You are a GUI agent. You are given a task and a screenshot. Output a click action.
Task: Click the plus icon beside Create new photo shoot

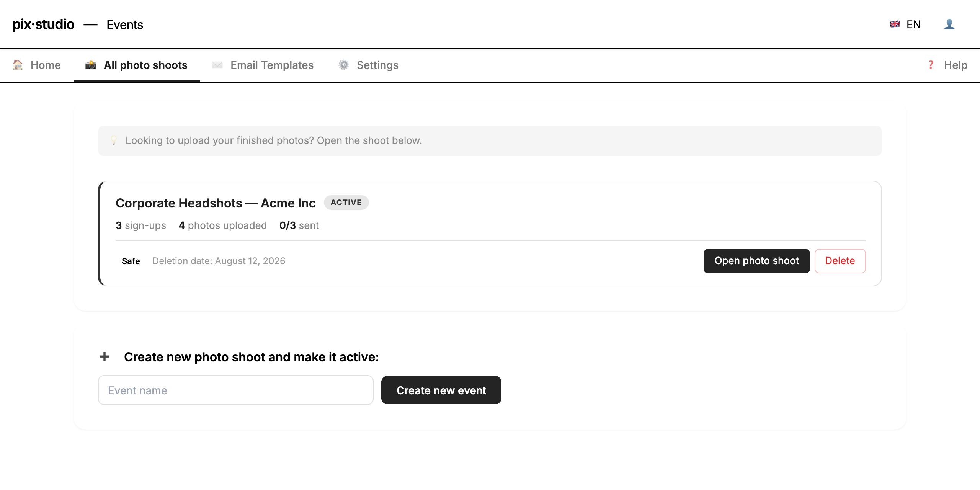(x=105, y=357)
